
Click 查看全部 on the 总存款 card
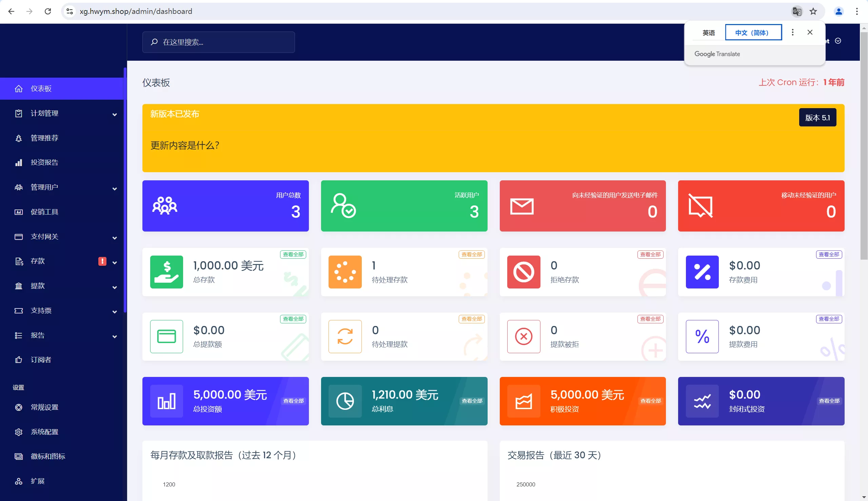(x=293, y=254)
